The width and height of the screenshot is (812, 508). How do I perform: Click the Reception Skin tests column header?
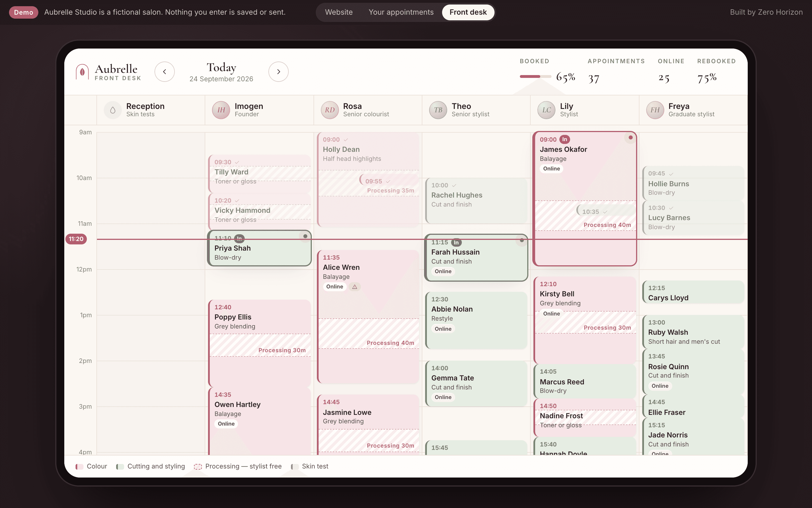(151, 110)
